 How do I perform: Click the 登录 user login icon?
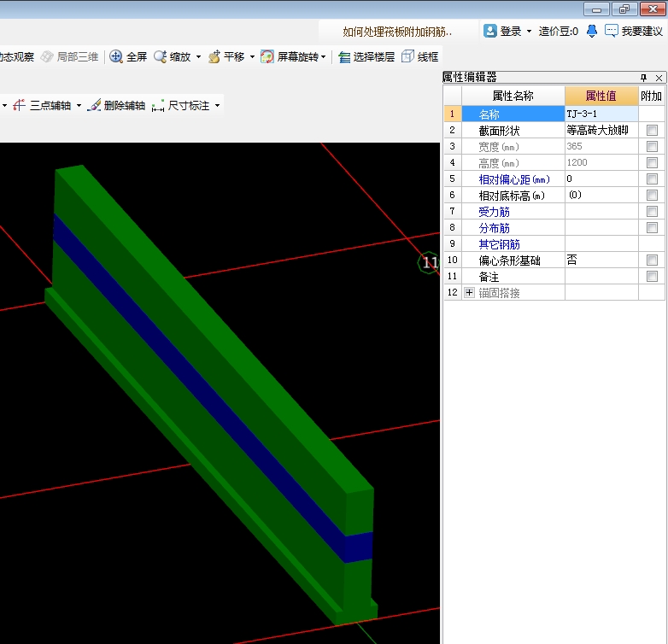point(490,31)
